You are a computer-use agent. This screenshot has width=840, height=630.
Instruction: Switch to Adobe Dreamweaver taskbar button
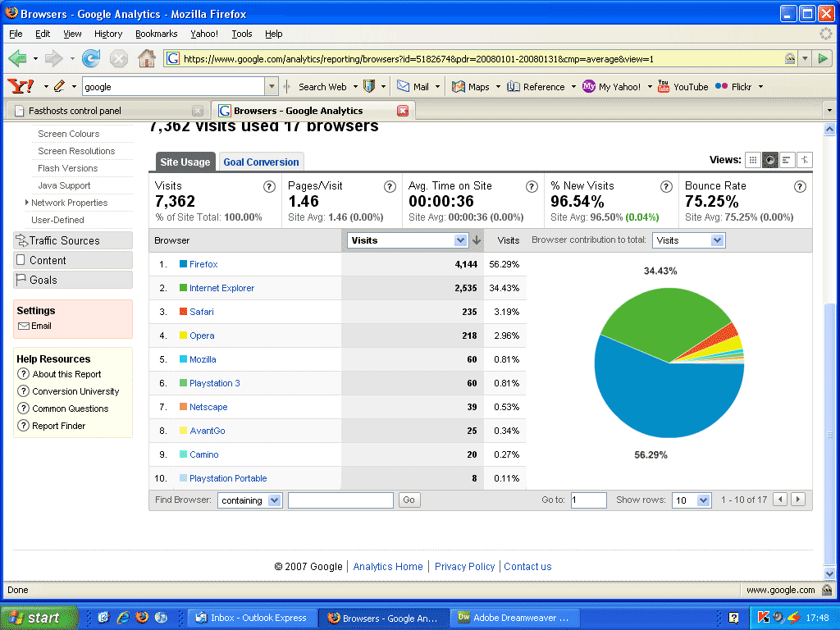click(x=514, y=618)
